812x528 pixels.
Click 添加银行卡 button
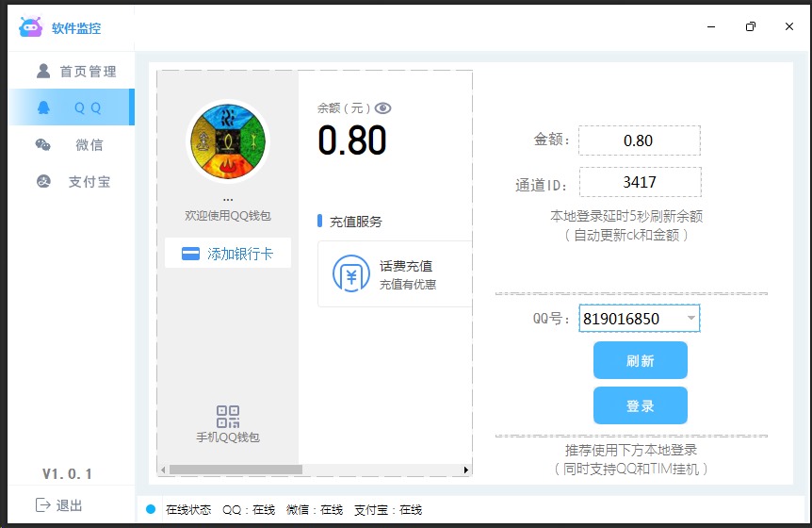click(228, 253)
